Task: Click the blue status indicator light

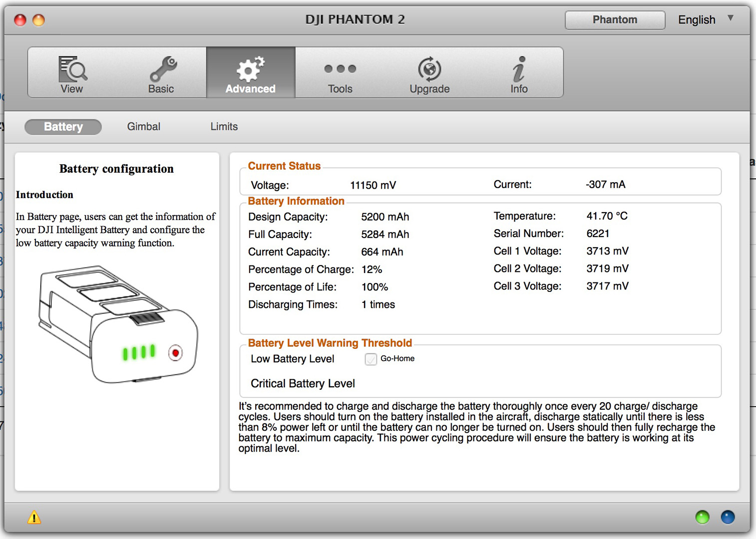Action: [x=728, y=517]
